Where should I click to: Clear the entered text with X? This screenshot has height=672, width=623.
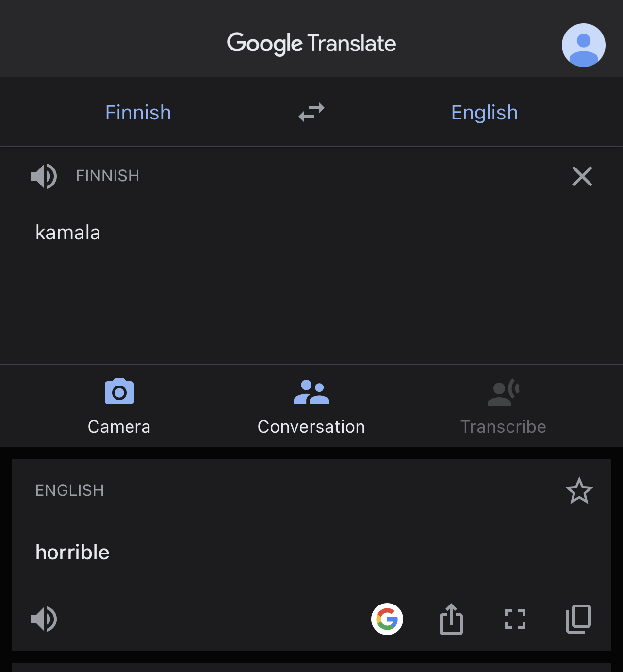click(x=582, y=176)
